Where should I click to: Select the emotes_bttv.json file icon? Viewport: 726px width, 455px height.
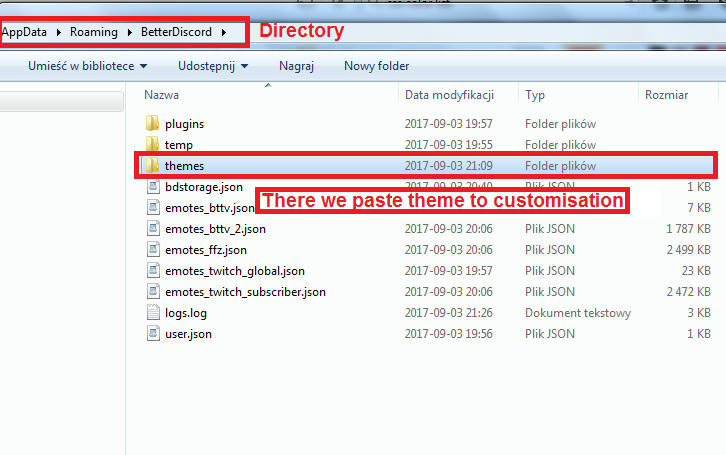coord(153,207)
